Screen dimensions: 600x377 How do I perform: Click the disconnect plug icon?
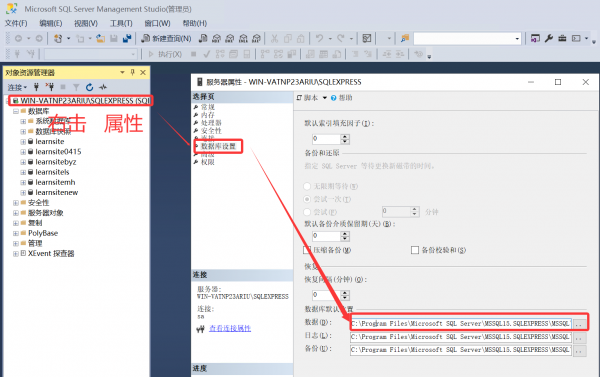pyautogui.click(x=50, y=87)
